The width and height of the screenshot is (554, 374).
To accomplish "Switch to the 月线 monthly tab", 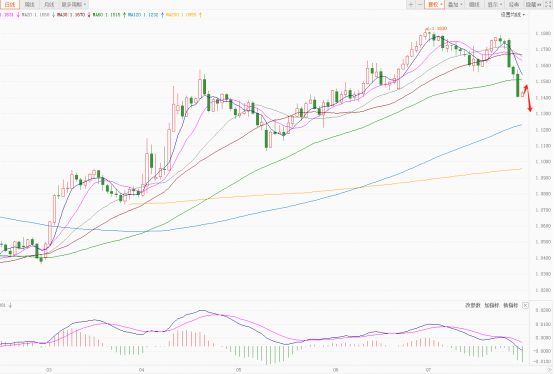I will (x=49, y=5).
